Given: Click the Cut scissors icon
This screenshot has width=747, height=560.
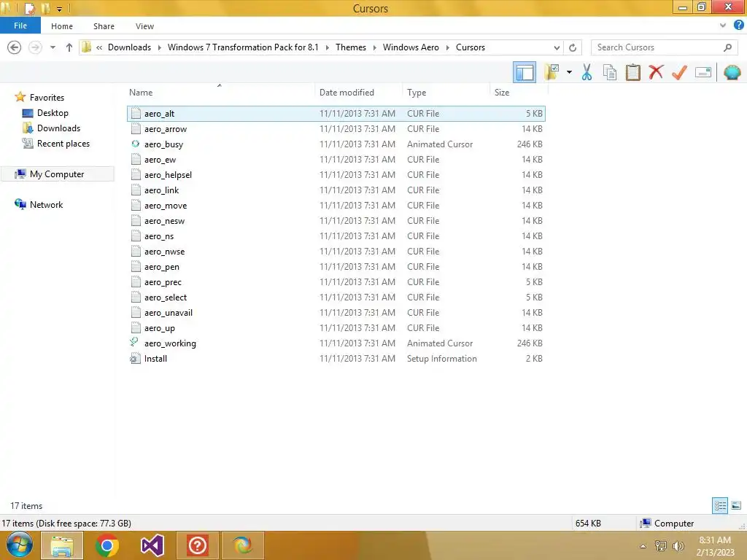Looking at the screenshot, I should click(587, 72).
